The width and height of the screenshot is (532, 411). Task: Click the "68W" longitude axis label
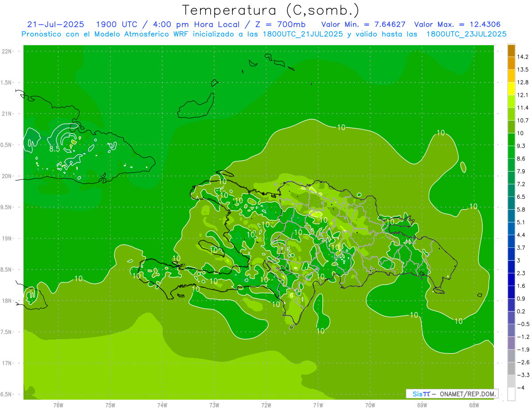pos(474,405)
